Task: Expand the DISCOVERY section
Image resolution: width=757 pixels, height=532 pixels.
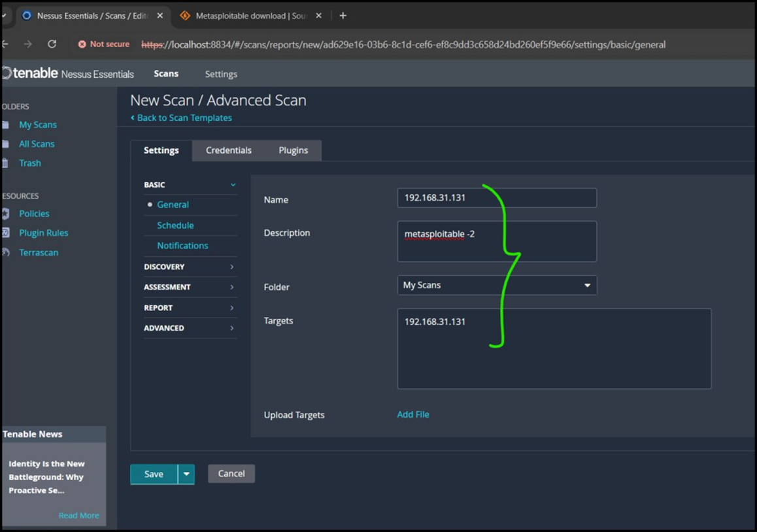Action: pyautogui.click(x=190, y=267)
